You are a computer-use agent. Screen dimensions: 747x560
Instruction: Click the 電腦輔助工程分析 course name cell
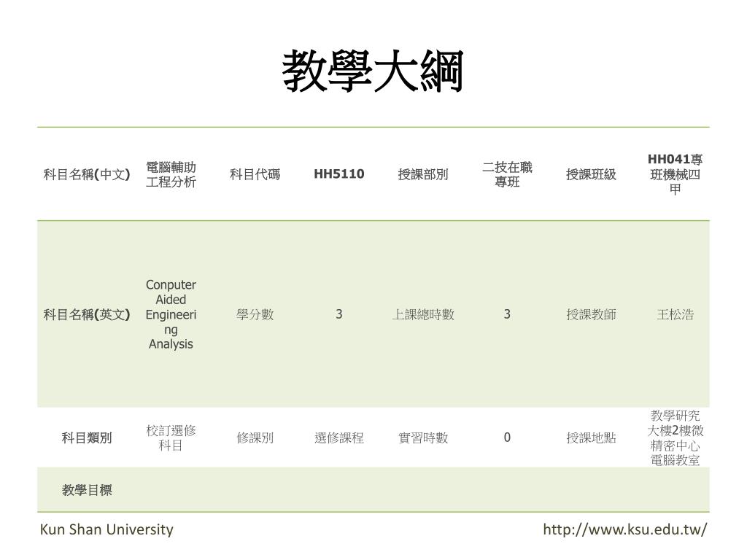pos(171,174)
